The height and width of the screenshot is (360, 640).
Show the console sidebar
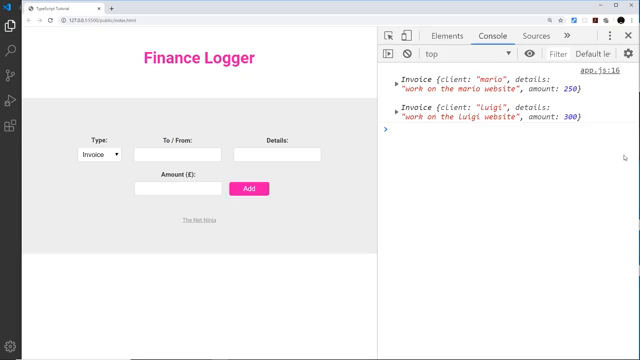click(x=388, y=54)
